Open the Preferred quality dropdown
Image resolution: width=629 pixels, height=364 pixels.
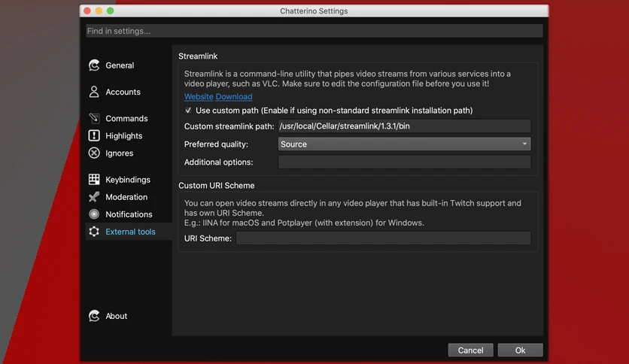404,144
